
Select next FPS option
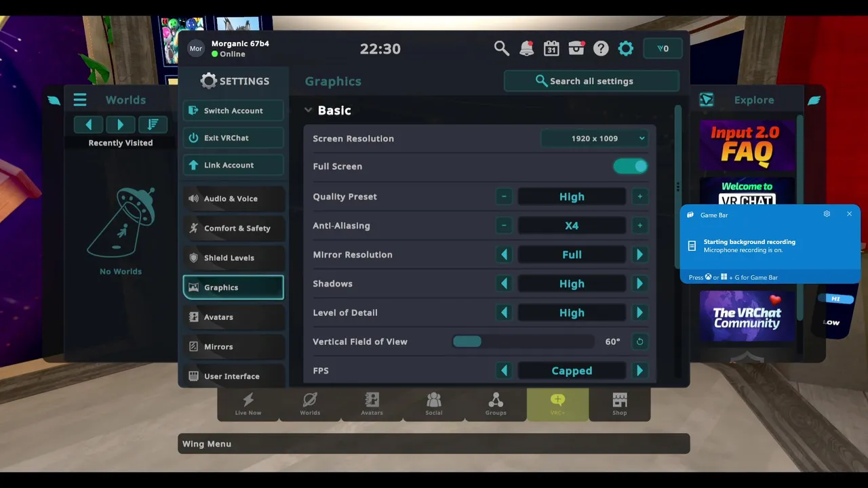point(639,371)
